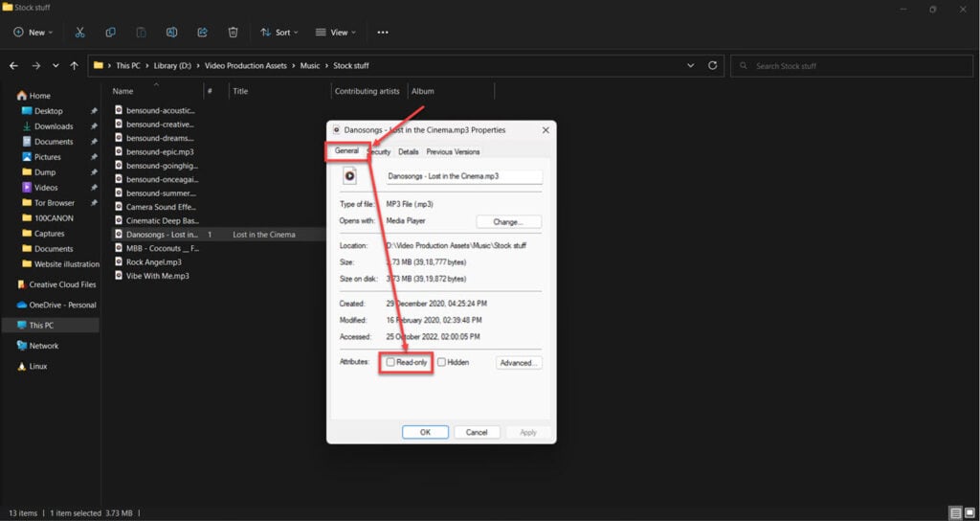Switch to the Details tab
Viewport: 980px width, 521px height.
(x=408, y=152)
